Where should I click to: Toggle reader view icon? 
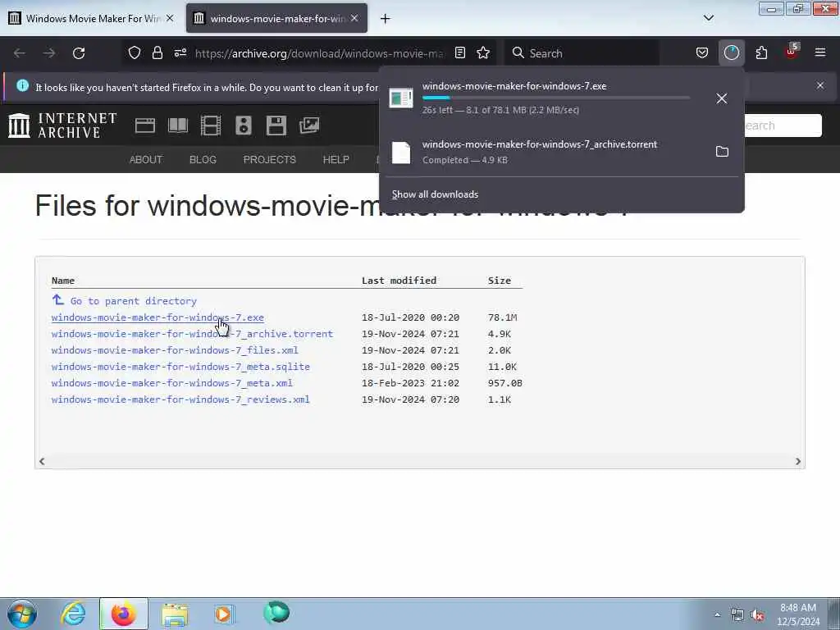pos(459,52)
